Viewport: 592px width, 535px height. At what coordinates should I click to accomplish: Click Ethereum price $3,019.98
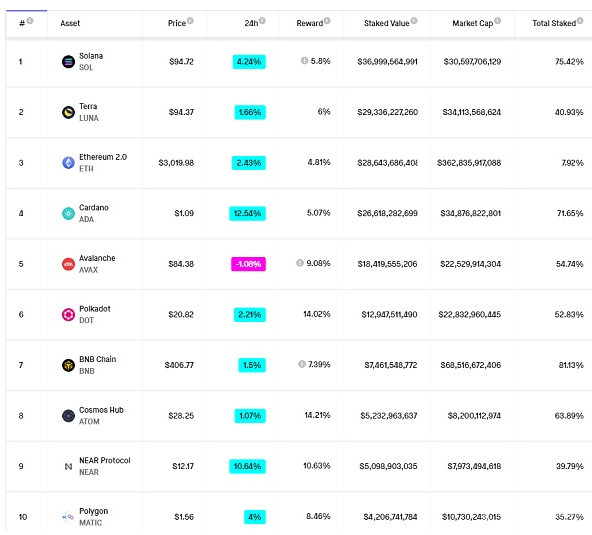(x=176, y=163)
